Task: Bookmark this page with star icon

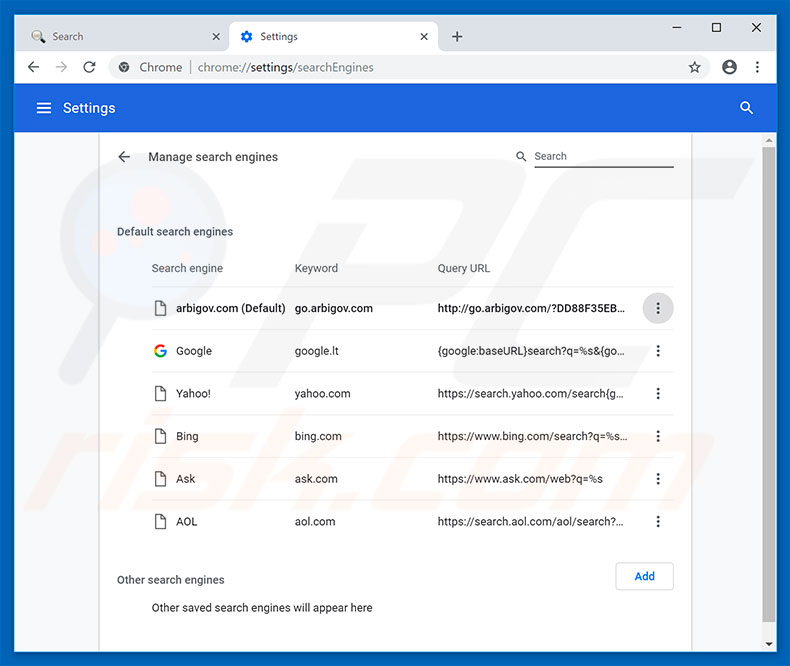Action: 694,67
